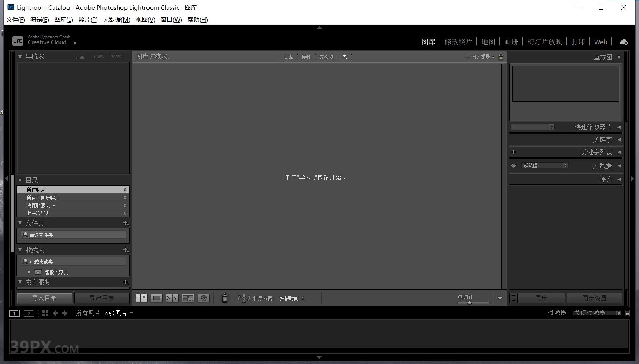This screenshot has height=364, width=639.
Task: Open the toolbar content dropdown arrow
Action: pyautogui.click(x=500, y=298)
